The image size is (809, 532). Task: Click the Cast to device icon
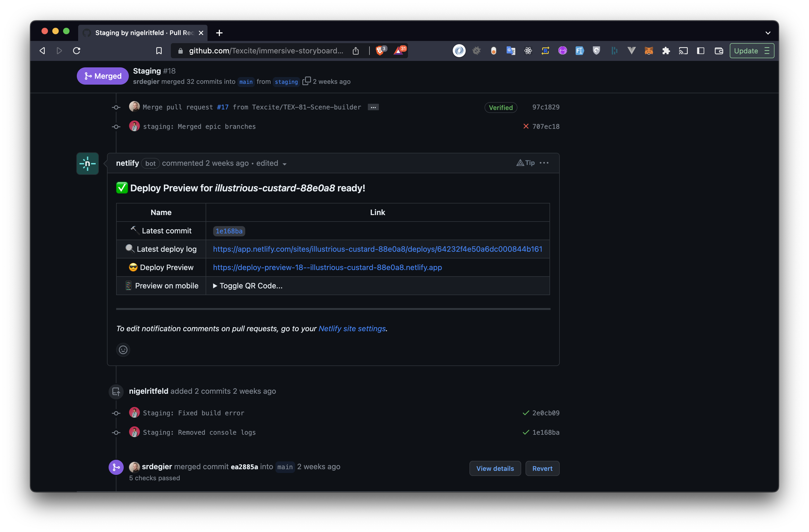[683, 51]
